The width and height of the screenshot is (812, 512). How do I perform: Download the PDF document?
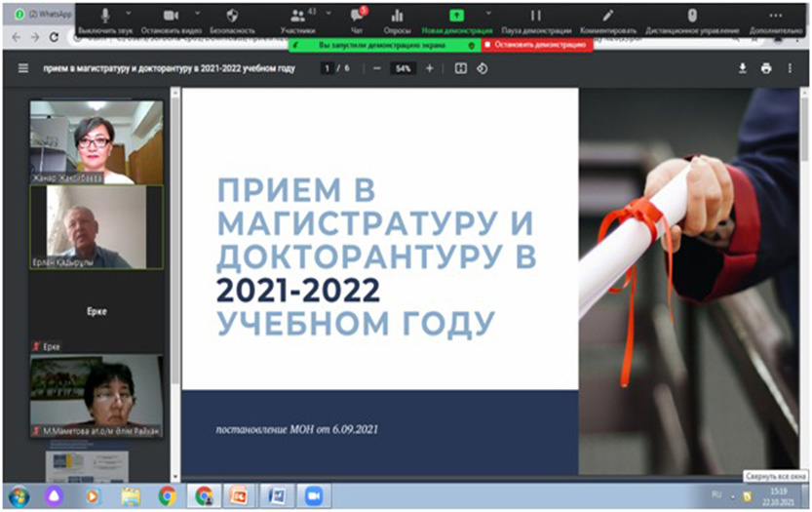pyautogui.click(x=743, y=69)
